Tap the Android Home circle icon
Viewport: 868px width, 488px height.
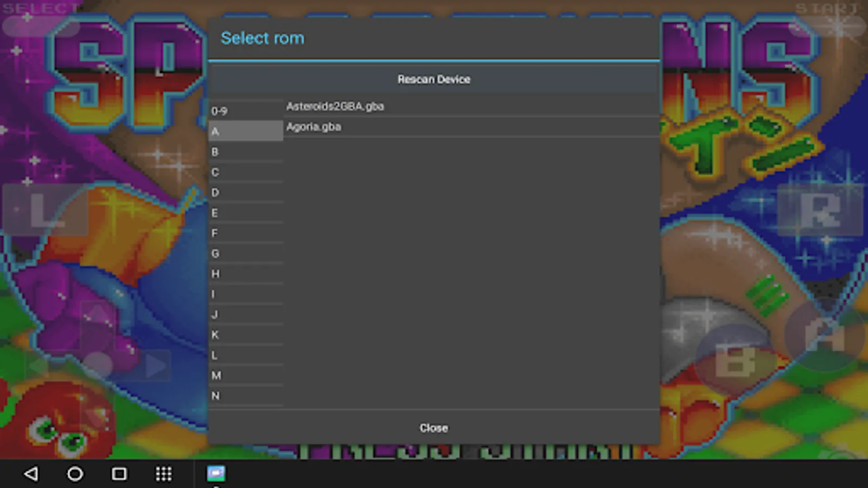click(75, 474)
